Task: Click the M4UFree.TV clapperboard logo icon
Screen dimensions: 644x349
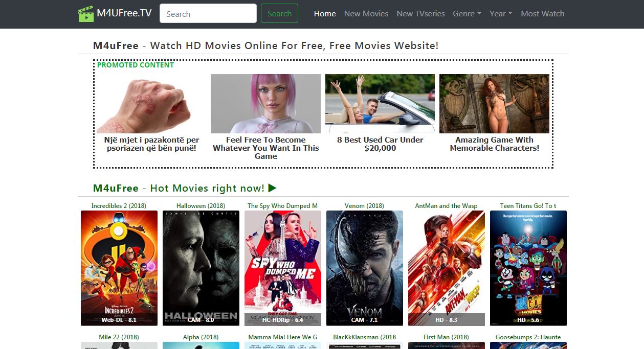Action: 86,14
